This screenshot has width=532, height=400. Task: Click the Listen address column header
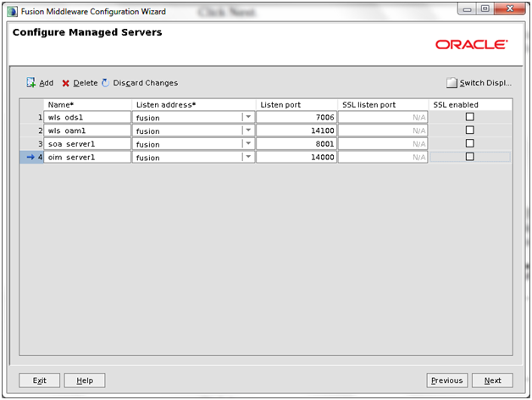point(193,104)
